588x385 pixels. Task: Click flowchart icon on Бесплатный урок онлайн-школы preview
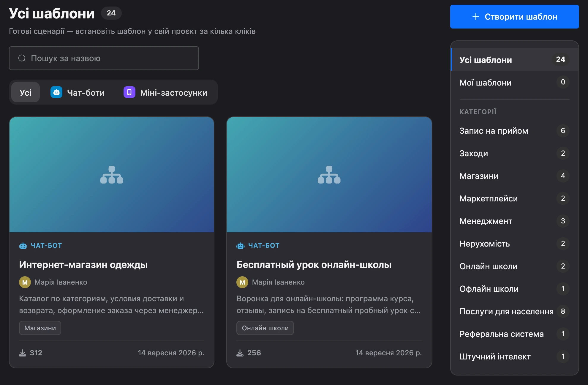click(329, 175)
